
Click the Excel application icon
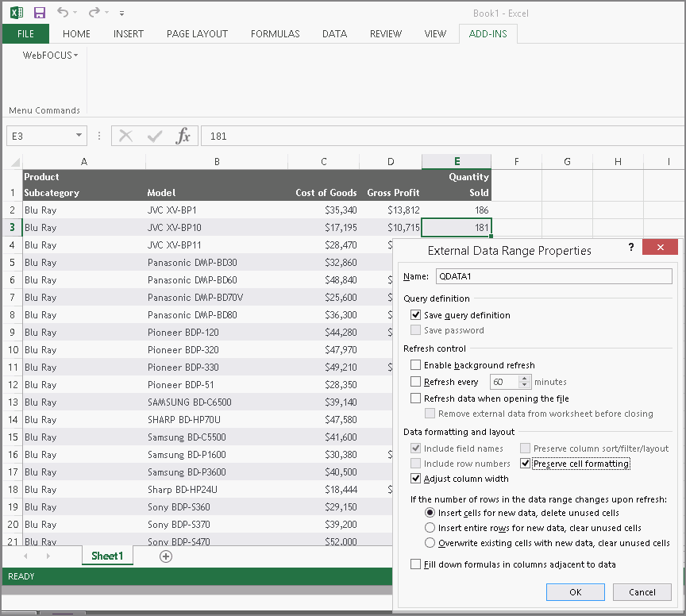click(x=16, y=13)
